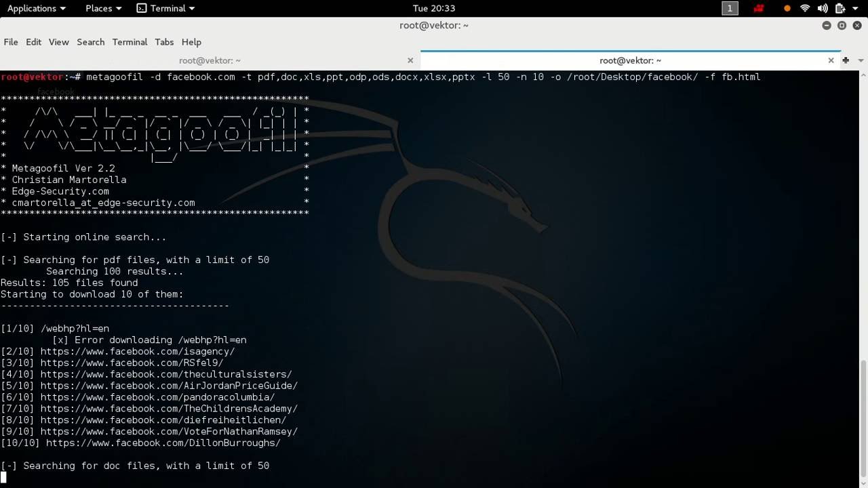This screenshot has width=868, height=488.
Task: Close the second terminal tab
Action: (831, 60)
